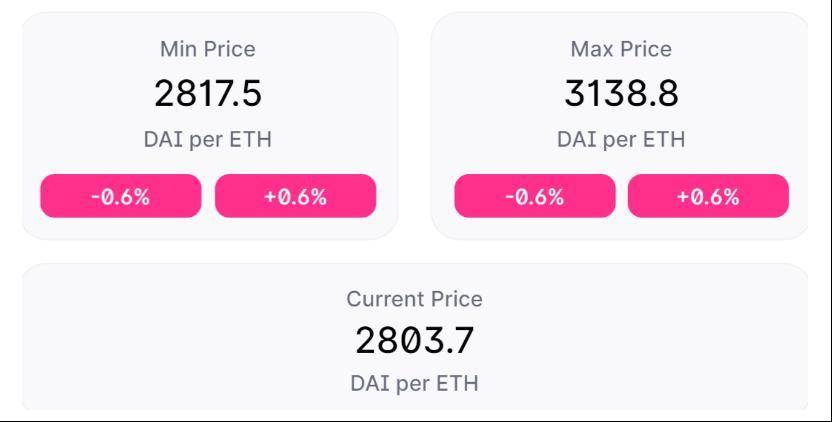Click the Max Price heading label
Viewport: 832px width, 422px height.
pyautogui.click(x=621, y=49)
